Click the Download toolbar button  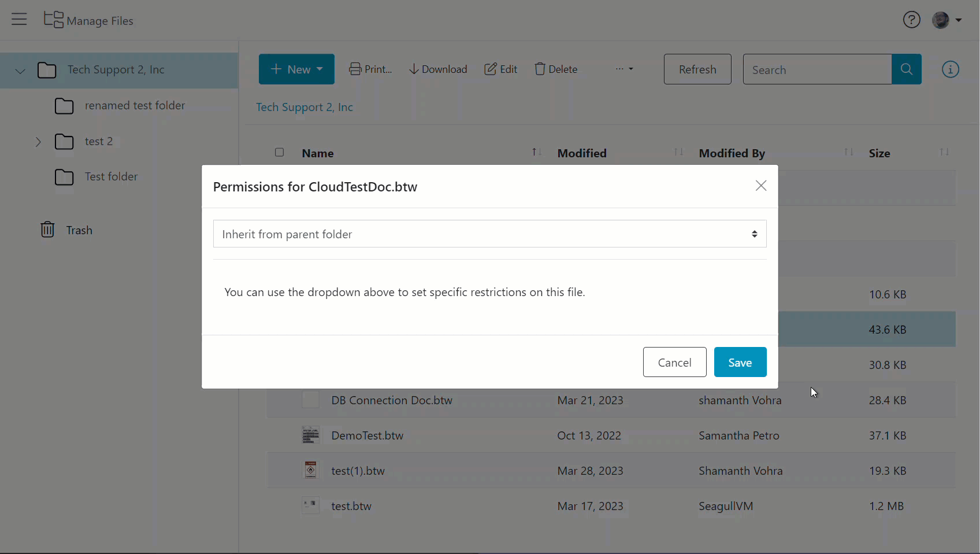438,69
